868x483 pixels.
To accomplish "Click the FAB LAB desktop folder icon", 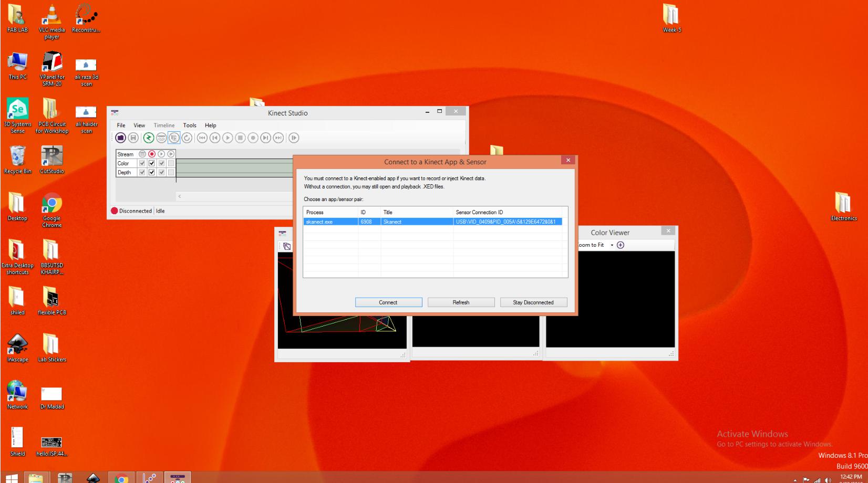I will (17, 19).
